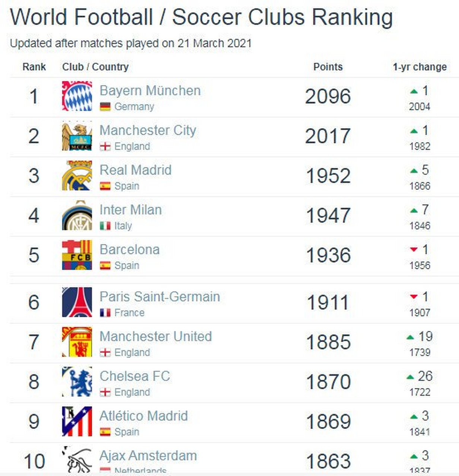Open the Manchester City club link
This screenshot has width=459, height=476.
point(148,130)
